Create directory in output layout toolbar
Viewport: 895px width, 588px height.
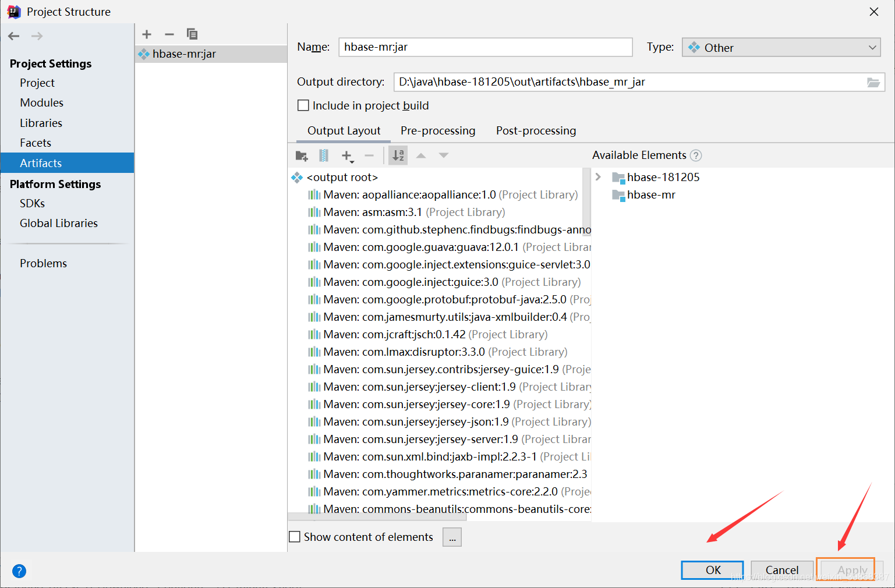pyautogui.click(x=302, y=155)
